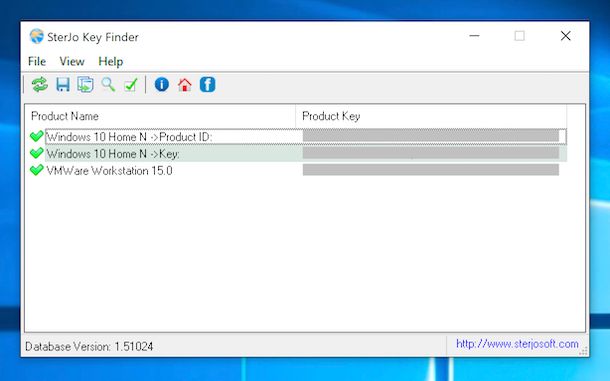Click check icon beside VMWare Workstation 15.0
Screen dimensions: 610x381
pos(37,170)
